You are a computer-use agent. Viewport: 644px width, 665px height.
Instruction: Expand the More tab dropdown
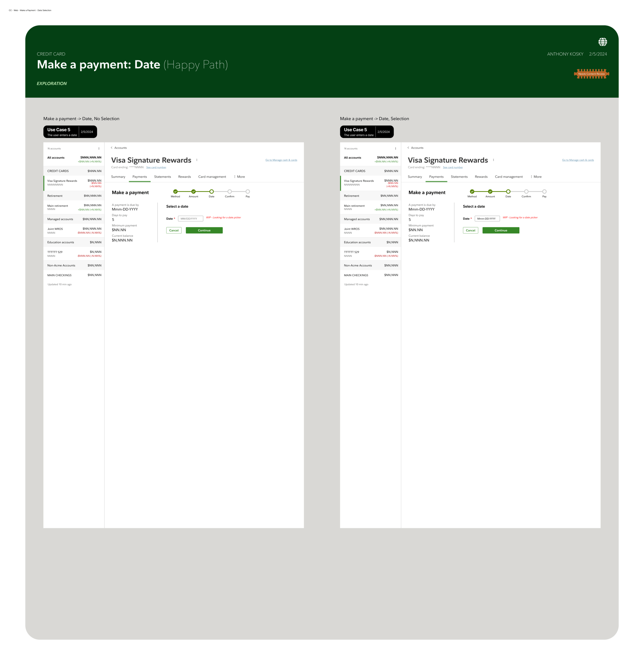[x=241, y=176]
